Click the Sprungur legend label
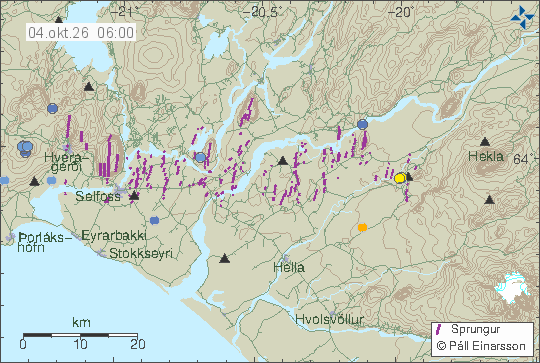Image resolution: width=540 pixels, height=363 pixels. (x=476, y=329)
